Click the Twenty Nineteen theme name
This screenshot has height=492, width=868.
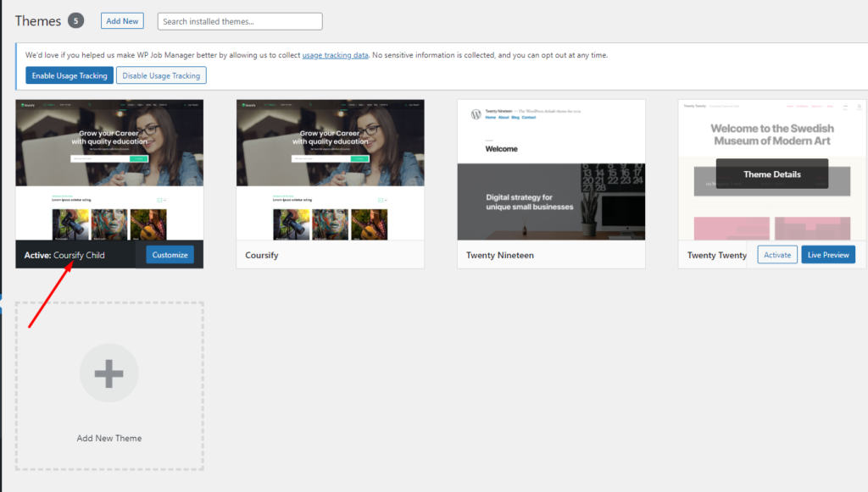click(x=500, y=256)
